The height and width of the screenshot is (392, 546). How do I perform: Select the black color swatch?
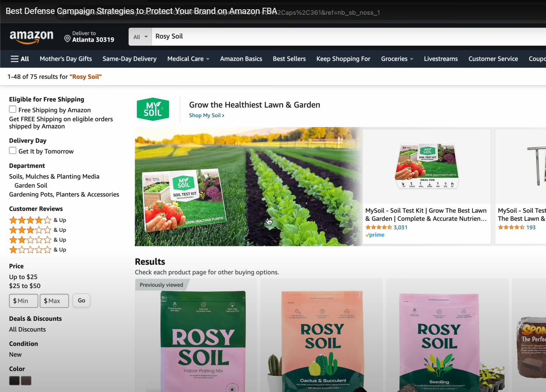coord(14,381)
